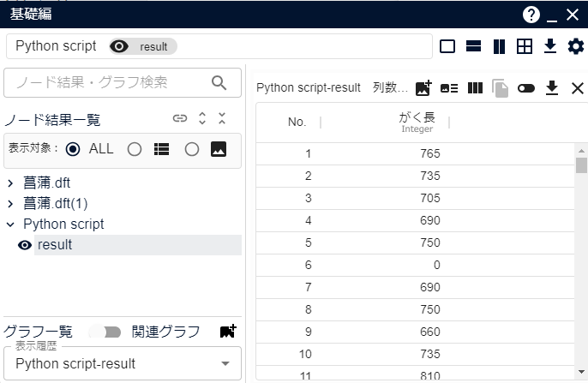588x383 pixels.
Task: Click the download icon in top toolbar
Action: 550,46
